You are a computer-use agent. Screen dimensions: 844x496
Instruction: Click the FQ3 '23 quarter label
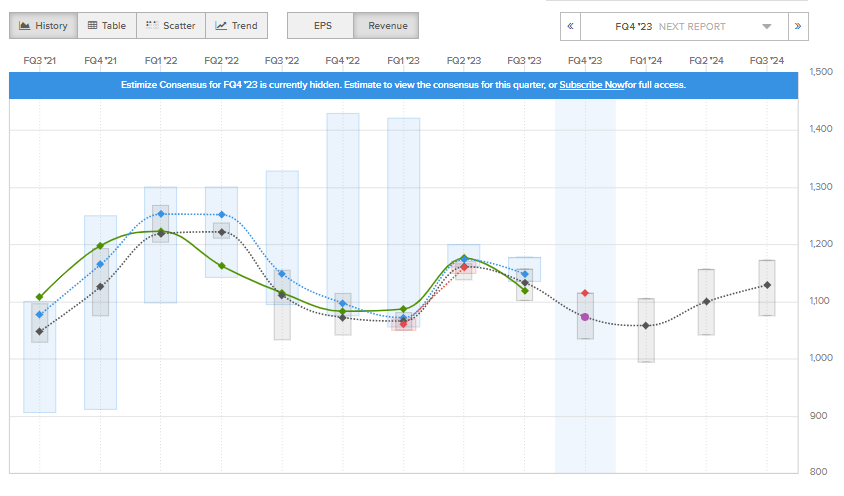pos(524,61)
